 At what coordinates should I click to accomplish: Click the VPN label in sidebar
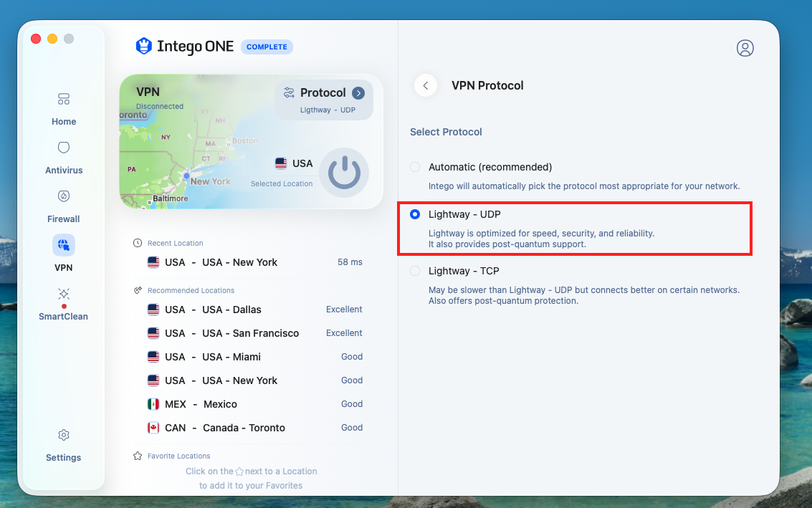[64, 268]
